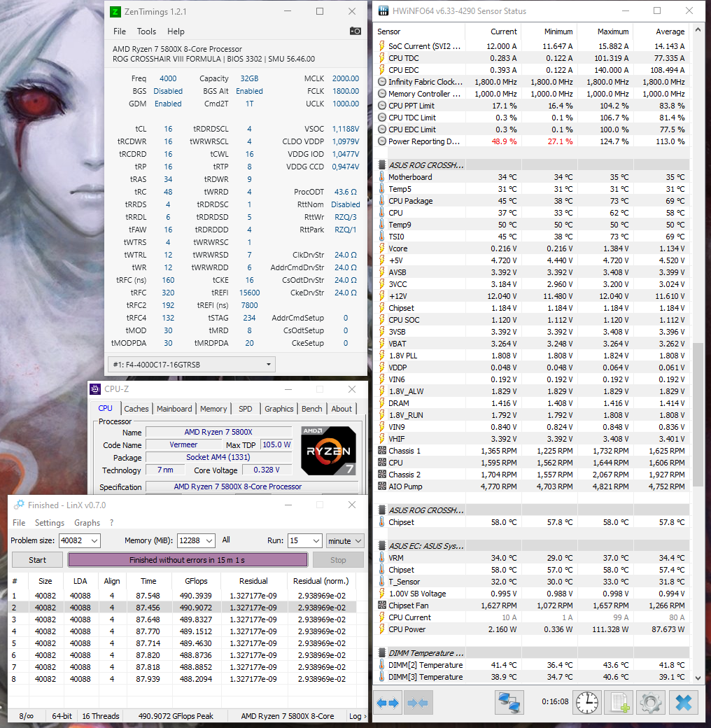Click the LinX Residual column header
Image resolution: width=711 pixels, height=728 pixels.
click(253, 581)
